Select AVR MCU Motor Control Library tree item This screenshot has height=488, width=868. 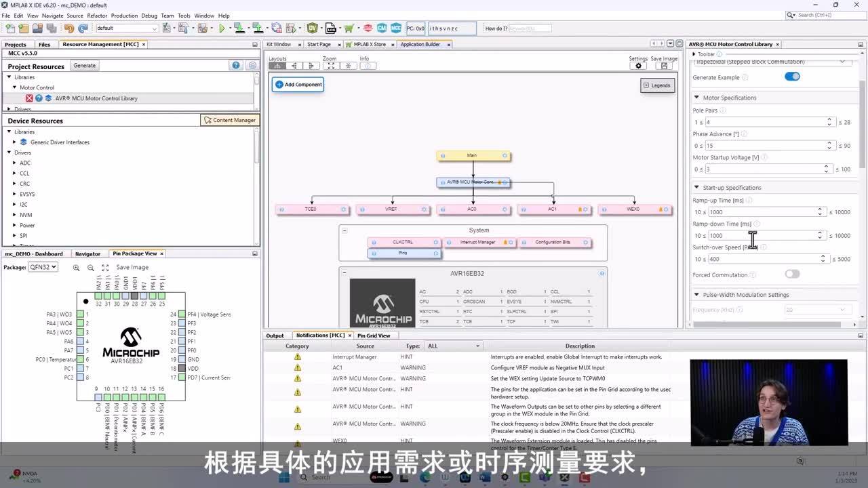pos(96,98)
